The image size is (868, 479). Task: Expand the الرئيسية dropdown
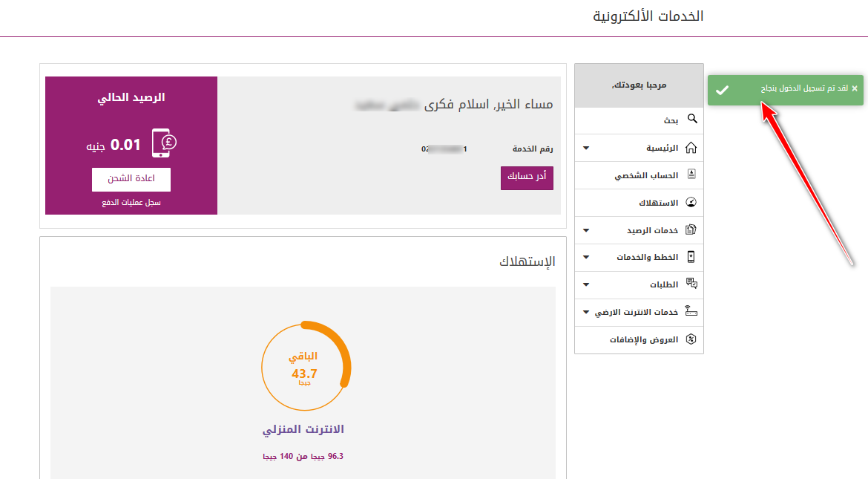(586, 147)
